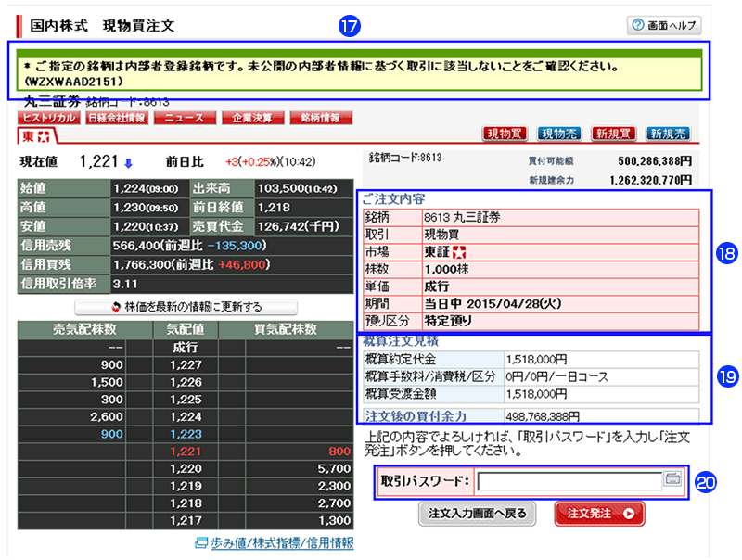
Task: Click the star icon next to 東証 in order details
Action: (x=458, y=252)
